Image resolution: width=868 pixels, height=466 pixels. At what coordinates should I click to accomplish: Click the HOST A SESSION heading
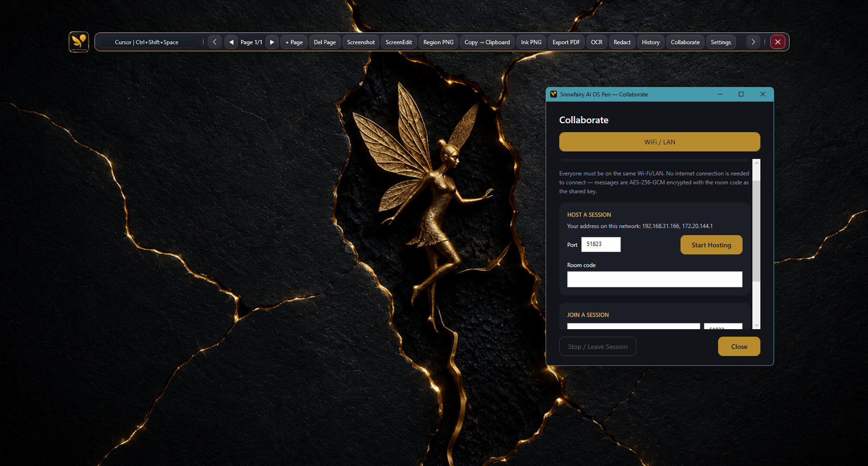click(x=589, y=215)
